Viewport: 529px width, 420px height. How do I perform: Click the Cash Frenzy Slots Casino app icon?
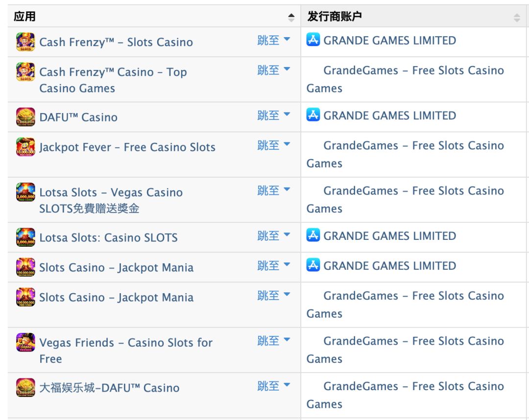tap(25, 42)
